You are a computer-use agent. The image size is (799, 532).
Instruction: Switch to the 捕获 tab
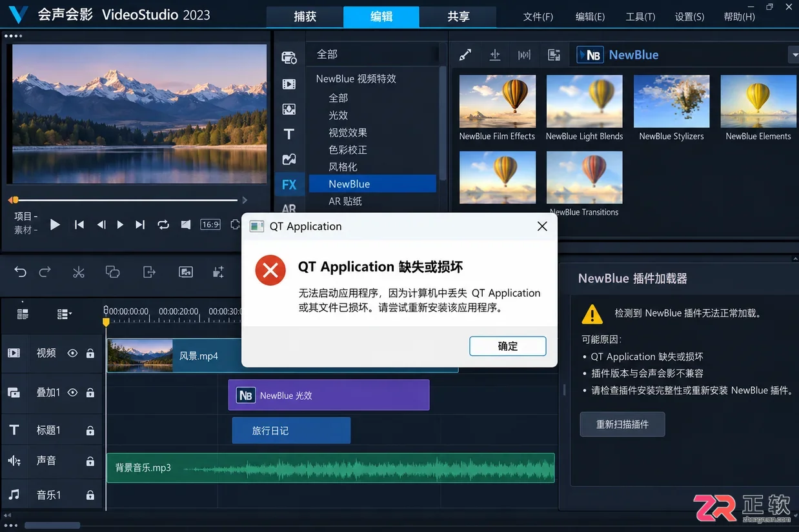pyautogui.click(x=305, y=16)
